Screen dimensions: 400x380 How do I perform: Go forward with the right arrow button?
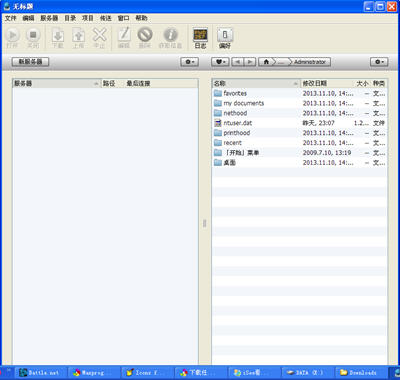click(250, 62)
